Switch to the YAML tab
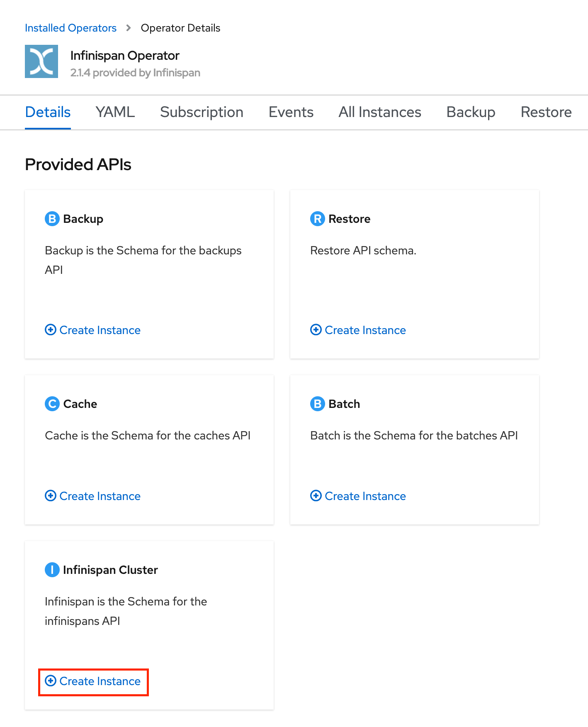588x727 pixels. (x=115, y=112)
